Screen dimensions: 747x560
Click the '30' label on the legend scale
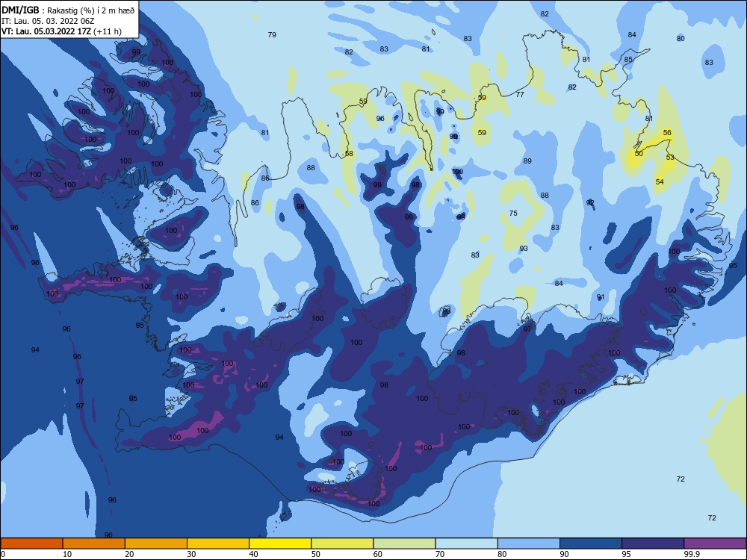(x=191, y=554)
